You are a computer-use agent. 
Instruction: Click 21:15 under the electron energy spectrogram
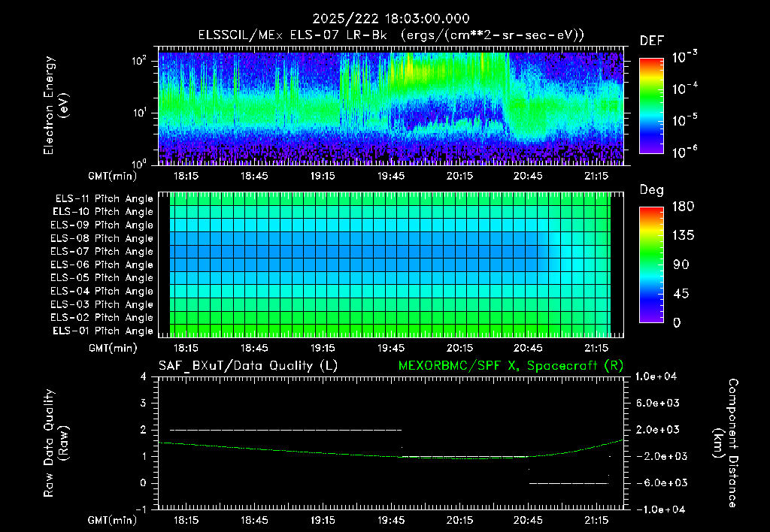596,176
